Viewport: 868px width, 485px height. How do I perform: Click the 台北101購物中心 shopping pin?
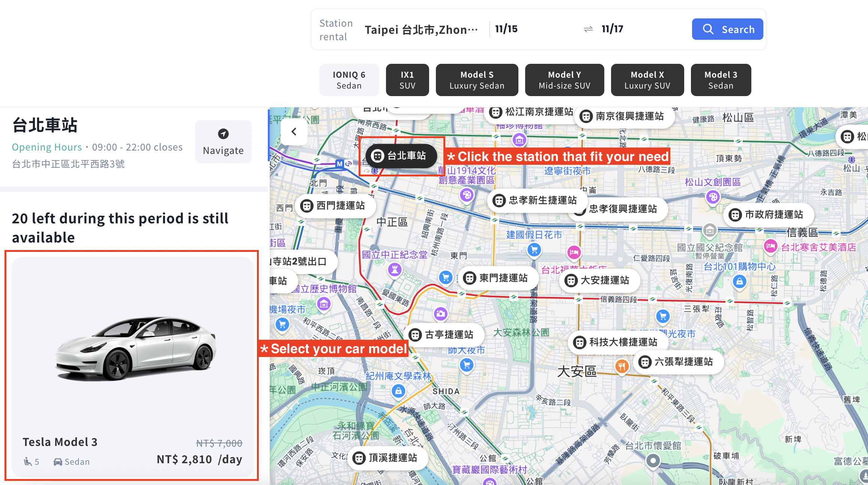click(739, 282)
